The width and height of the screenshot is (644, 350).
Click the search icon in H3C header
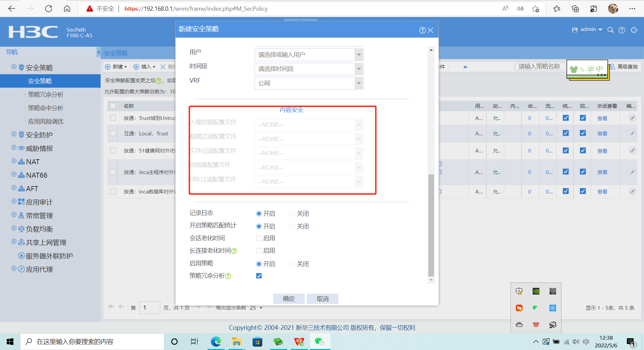(x=610, y=30)
